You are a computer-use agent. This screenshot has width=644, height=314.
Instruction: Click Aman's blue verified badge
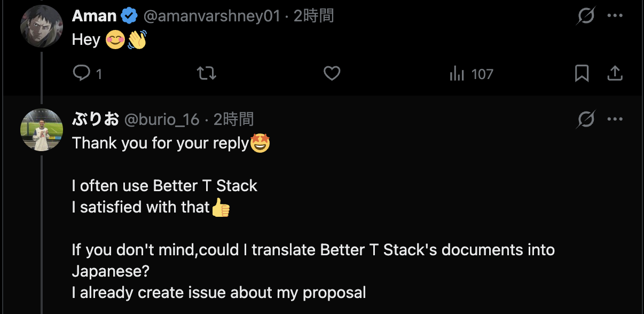(x=129, y=16)
